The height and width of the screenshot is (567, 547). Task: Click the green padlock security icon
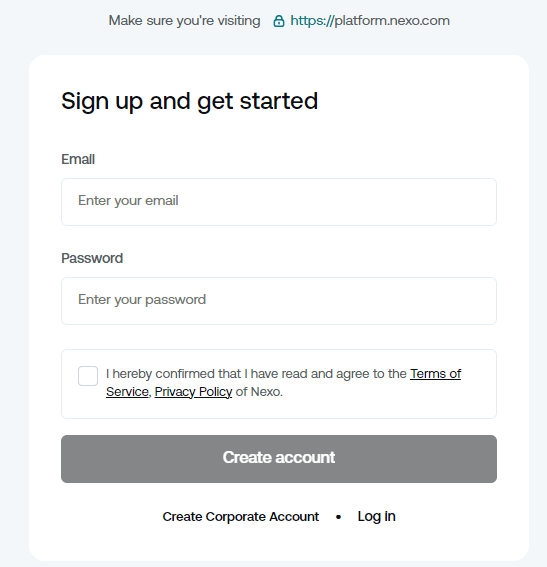[x=278, y=21]
